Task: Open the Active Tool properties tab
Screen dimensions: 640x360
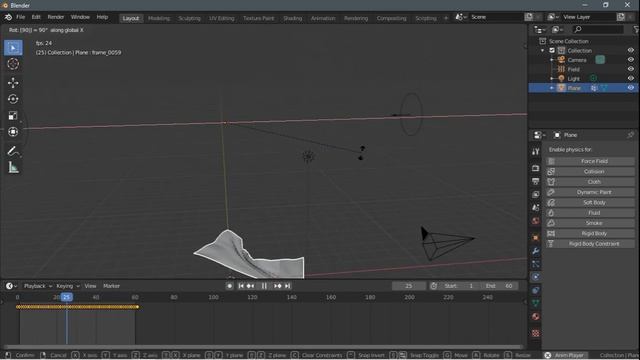Action: click(536, 152)
